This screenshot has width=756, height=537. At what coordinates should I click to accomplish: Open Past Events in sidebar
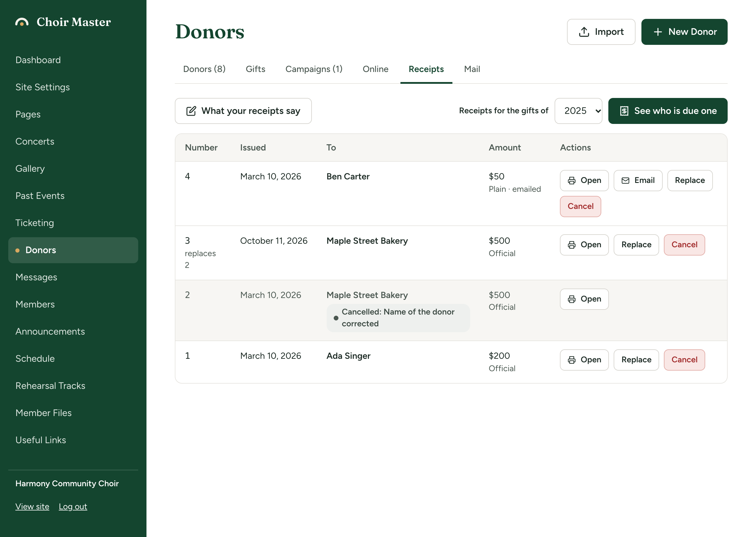point(73,196)
